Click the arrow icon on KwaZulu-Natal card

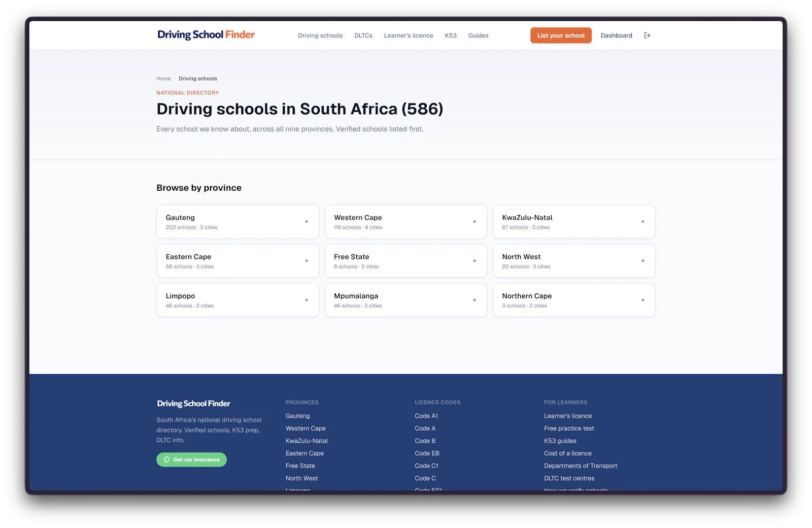[642, 222]
